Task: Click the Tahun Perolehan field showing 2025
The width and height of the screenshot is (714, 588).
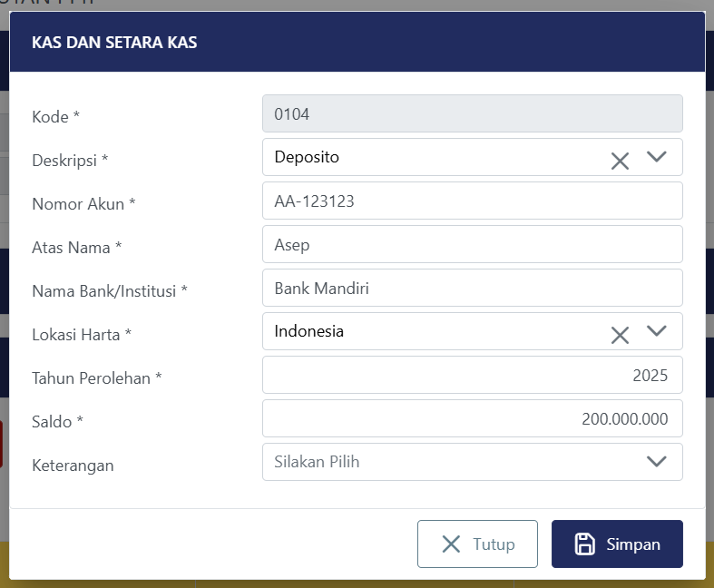Action: click(x=472, y=375)
